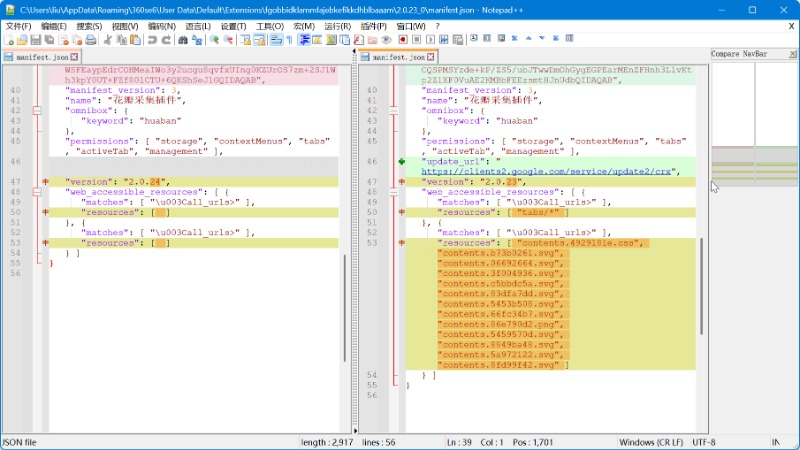Click the Show all characters pilcrow icon
This screenshot has width=800, height=450.
[289, 40]
